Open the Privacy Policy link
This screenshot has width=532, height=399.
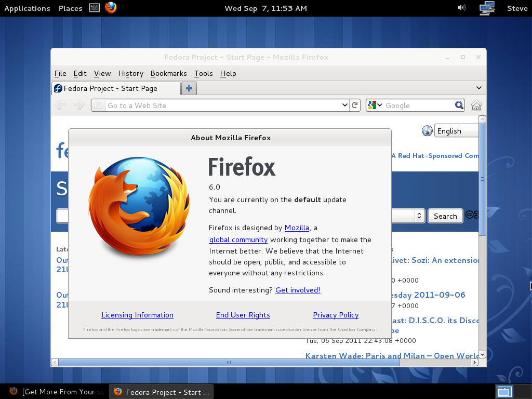(x=336, y=315)
